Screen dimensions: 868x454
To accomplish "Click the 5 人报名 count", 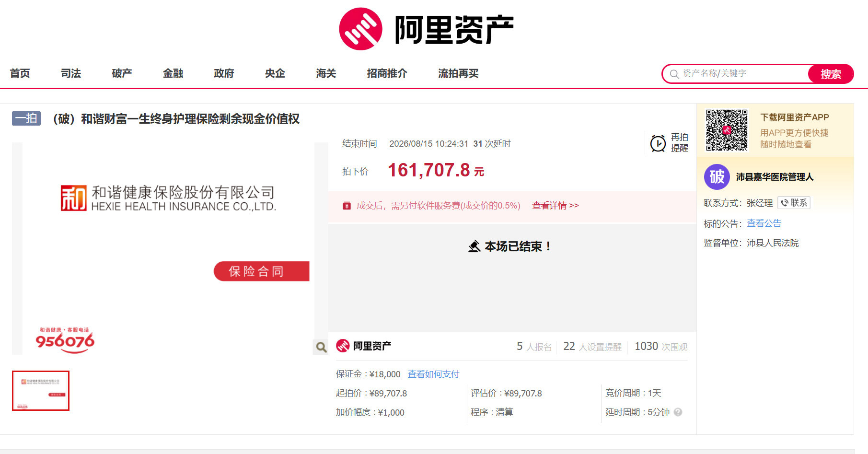I will click(x=534, y=346).
